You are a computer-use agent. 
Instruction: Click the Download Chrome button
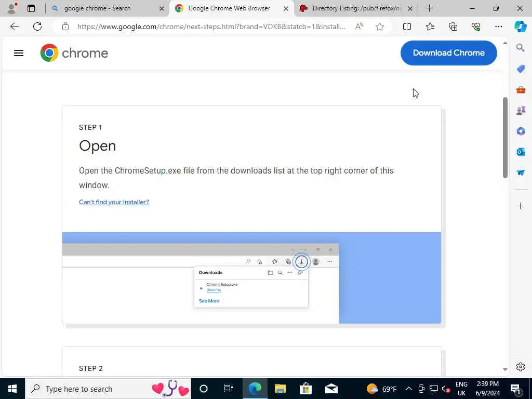pyautogui.click(x=448, y=53)
